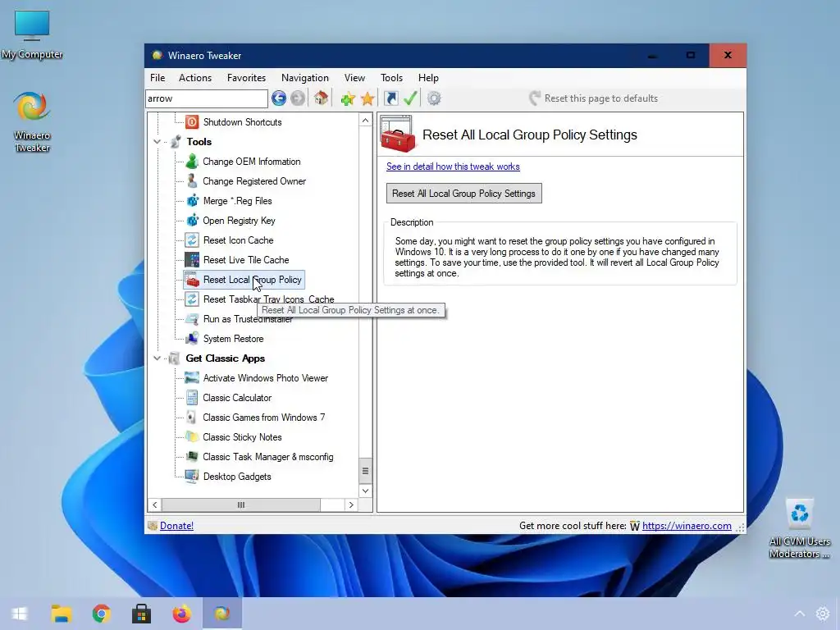Image resolution: width=840 pixels, height=630 pixels.
Task: Click the add to favorites plus-star icon
Action: tap(348, 98)
